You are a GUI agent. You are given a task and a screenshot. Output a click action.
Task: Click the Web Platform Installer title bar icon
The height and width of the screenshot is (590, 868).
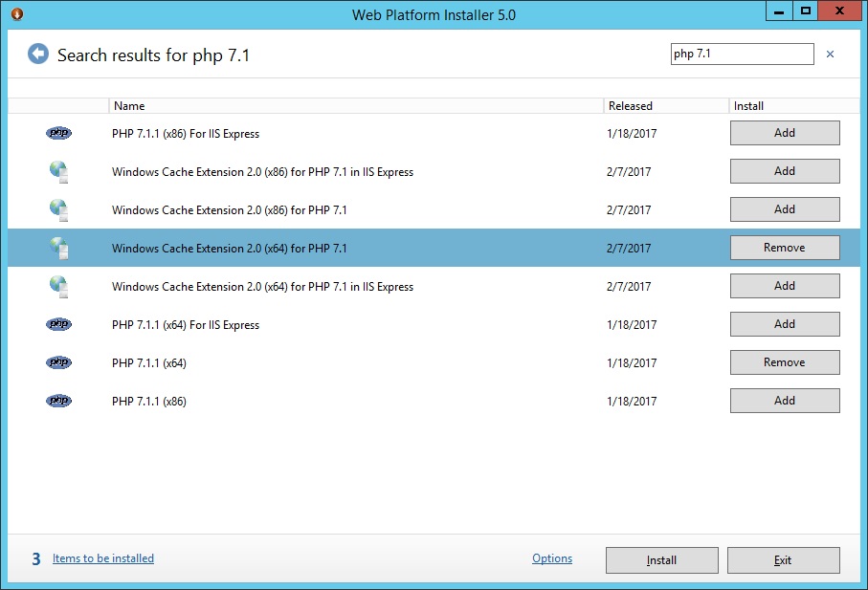17,13
